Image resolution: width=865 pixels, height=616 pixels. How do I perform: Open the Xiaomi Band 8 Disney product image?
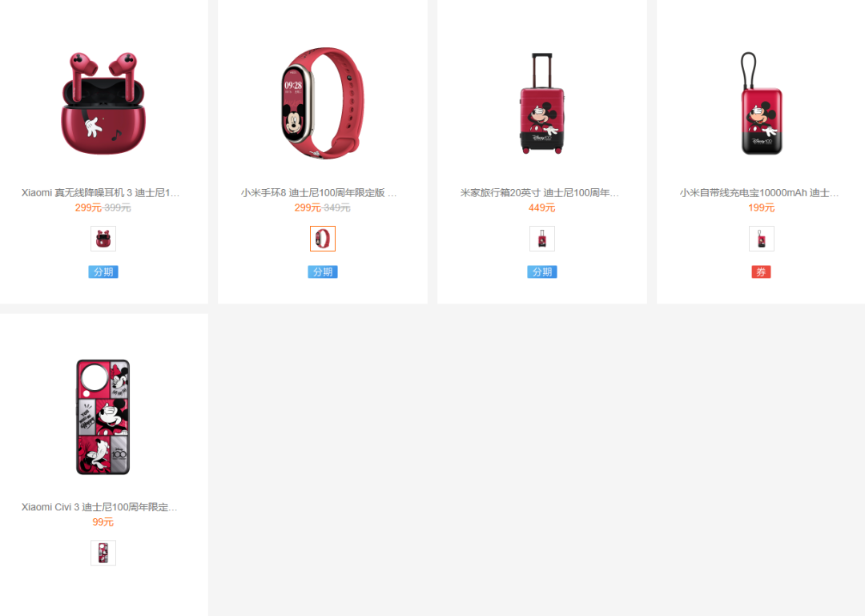pos(323,103)
